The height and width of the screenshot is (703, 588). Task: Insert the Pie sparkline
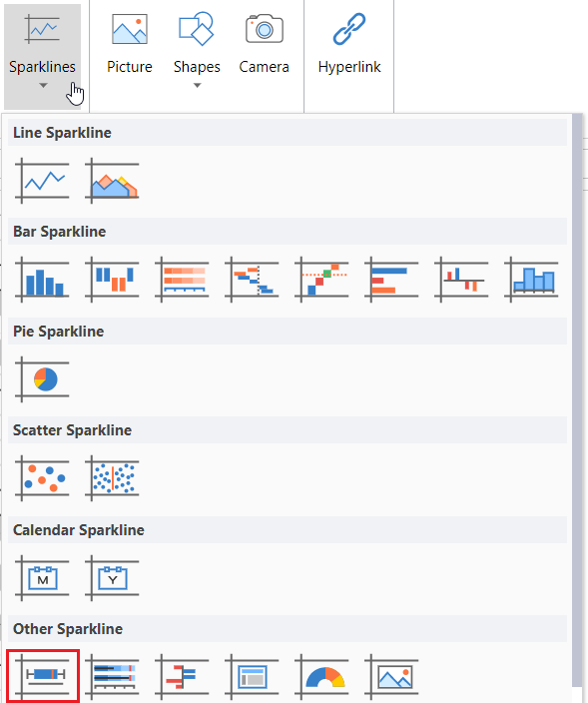(42, 379)
